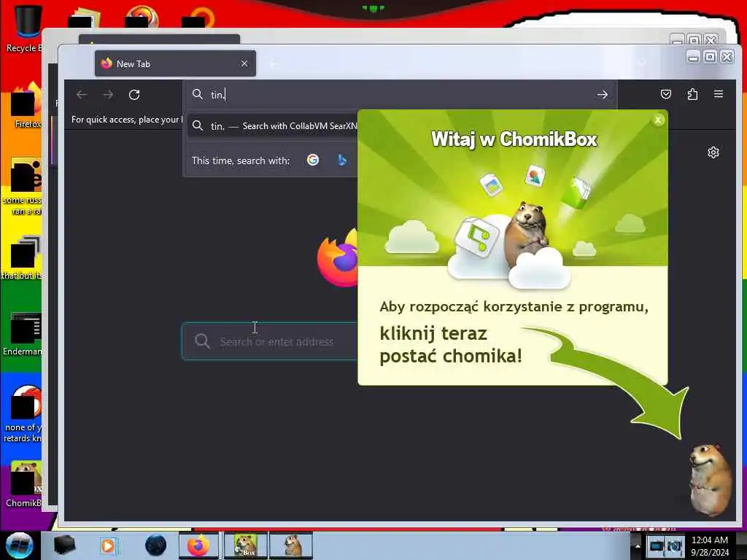Select 'tin. — Search with CollabVM SearXNG' suggestion
This screenshot has width=747, height=560.
tap(273, 126)
